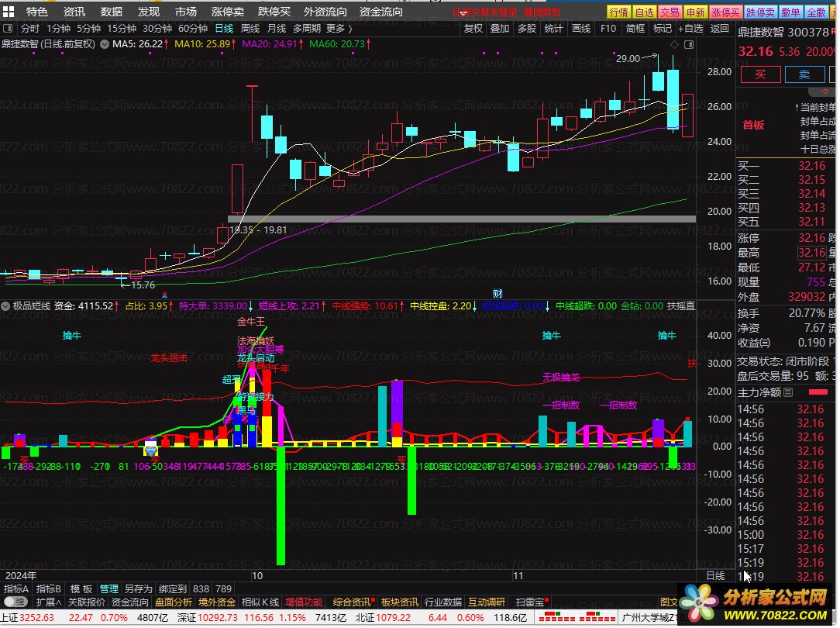The image size is (840, 628).
Task: Select the 15分钟 timeframe
Action: pos(122,29)
